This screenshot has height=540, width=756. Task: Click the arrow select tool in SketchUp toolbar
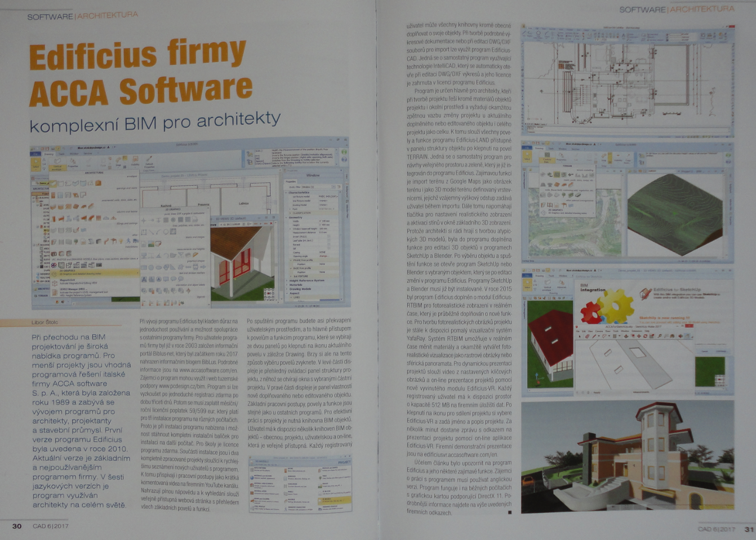[580, 336]
